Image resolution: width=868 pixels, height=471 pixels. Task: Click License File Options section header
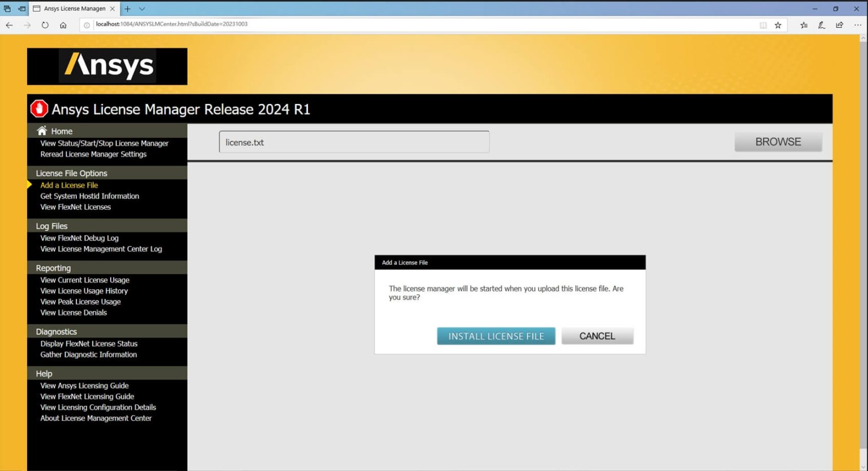[107, 173]
